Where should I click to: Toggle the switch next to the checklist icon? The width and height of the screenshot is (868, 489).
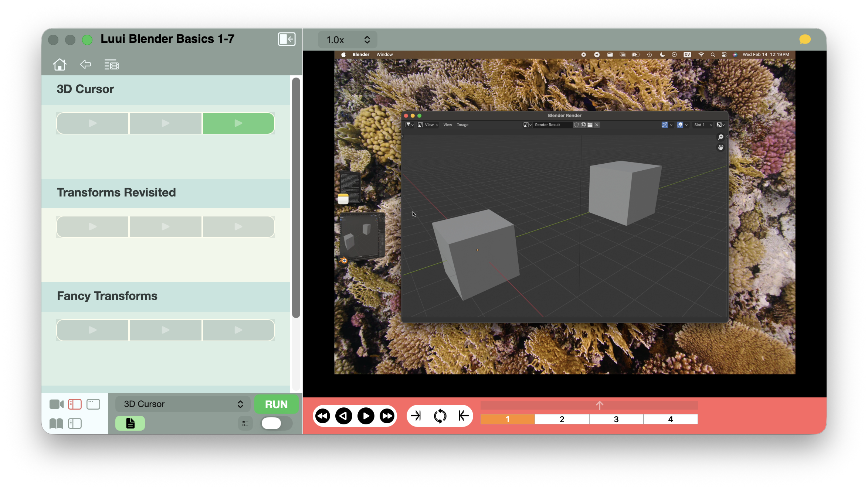click(x=276, y=423)
